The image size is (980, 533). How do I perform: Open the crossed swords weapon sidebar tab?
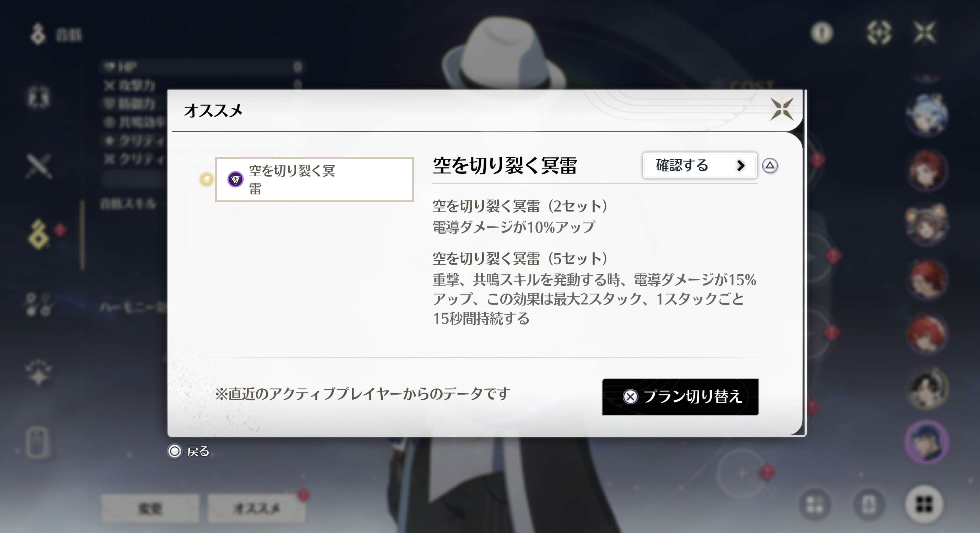(x=39, y=166)
